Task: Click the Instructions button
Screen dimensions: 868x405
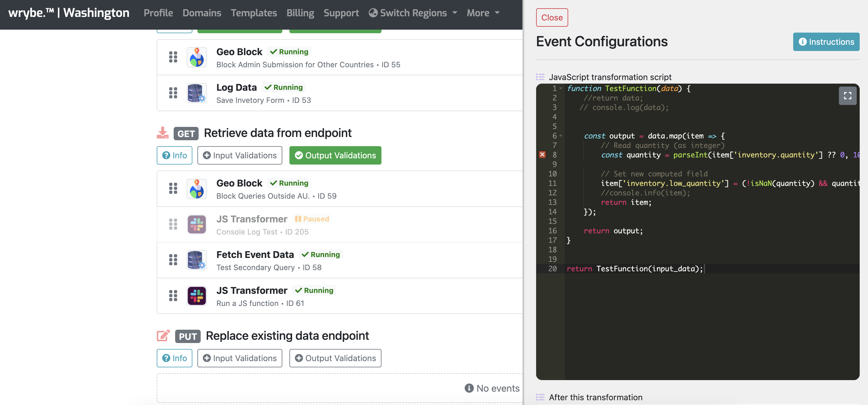Action: pyautogui.click(x=826, y=42)
